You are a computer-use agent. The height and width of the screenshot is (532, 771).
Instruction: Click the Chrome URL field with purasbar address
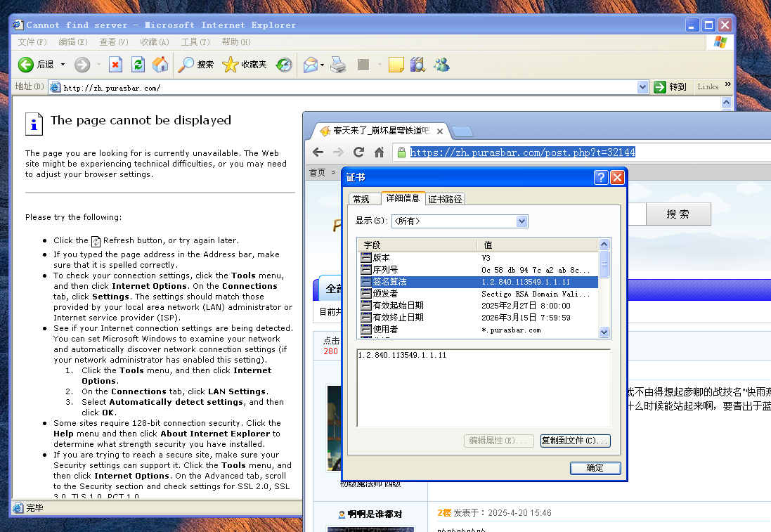point(523,153)
